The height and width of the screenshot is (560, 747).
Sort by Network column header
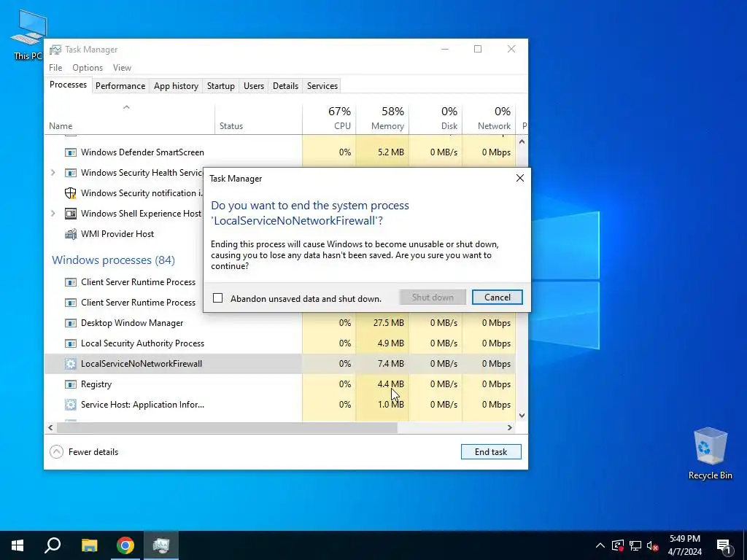coord(489,118)
